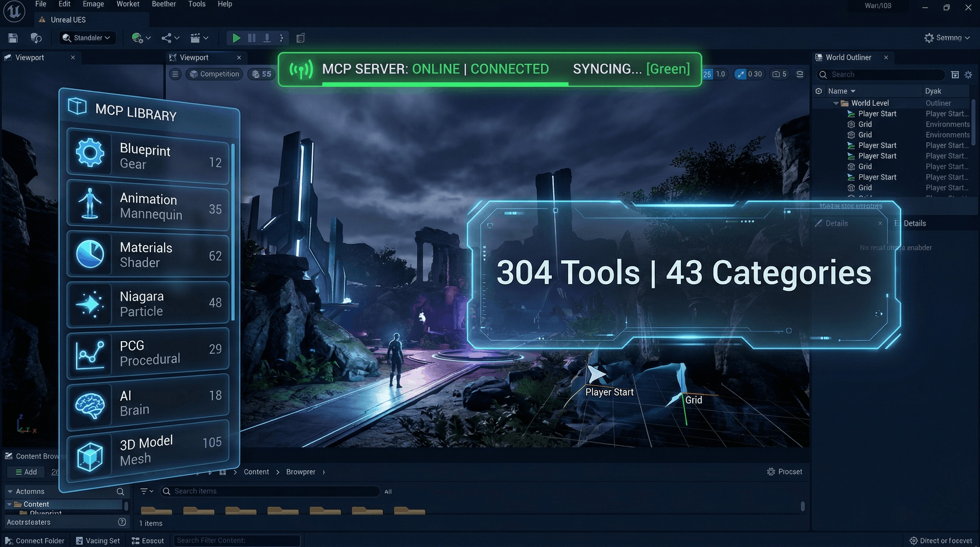The image size is (980, 547).
Task: Open the Help menu
Action: pos(225,4)
